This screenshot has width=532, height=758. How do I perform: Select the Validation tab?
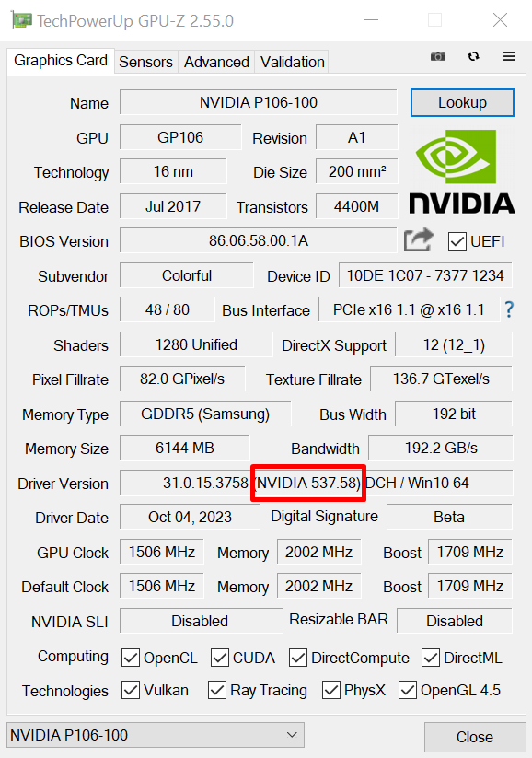pyautogui.click(x=292, y=62)
